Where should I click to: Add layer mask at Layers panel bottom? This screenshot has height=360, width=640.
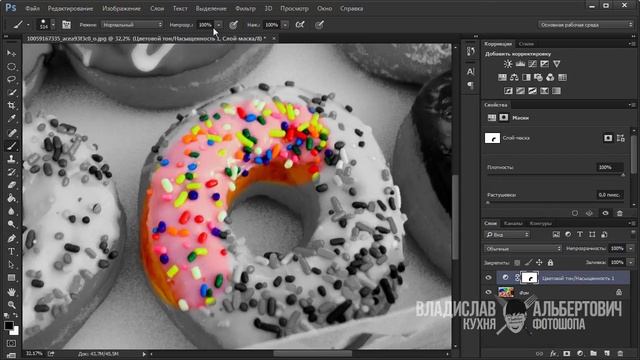pyautogui.click(x=567, y=354)
